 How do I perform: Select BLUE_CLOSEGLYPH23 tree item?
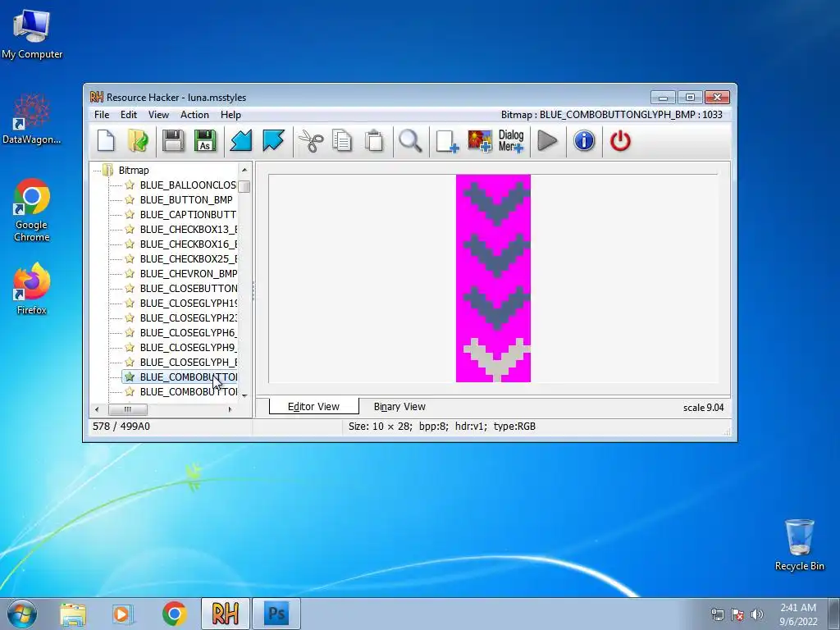pyautogui.click(x=188, y=317)
